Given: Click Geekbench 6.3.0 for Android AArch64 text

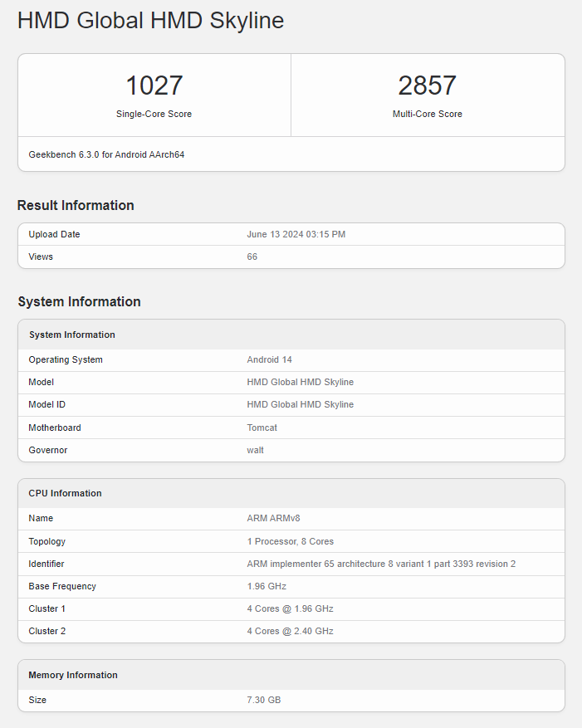Looking at the screenshot, I should [106, 154].
